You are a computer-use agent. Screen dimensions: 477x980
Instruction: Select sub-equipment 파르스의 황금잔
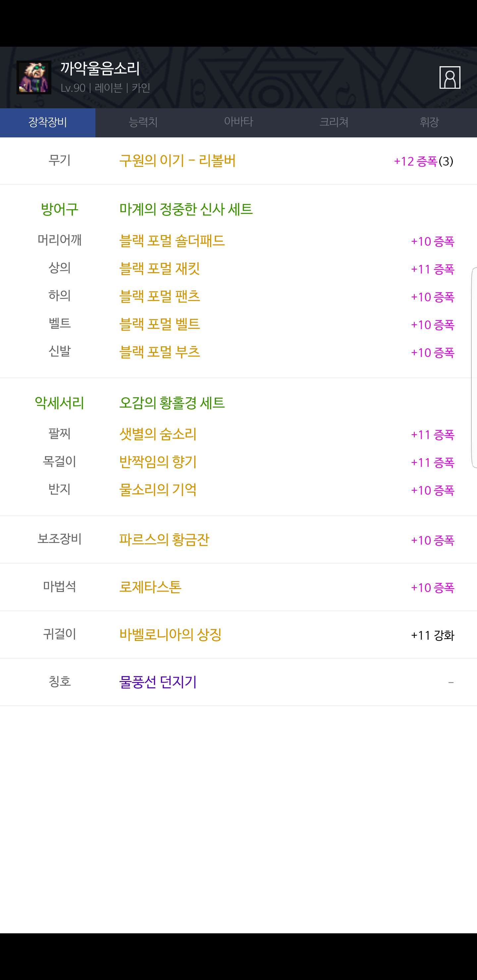(x=164, y=539)
